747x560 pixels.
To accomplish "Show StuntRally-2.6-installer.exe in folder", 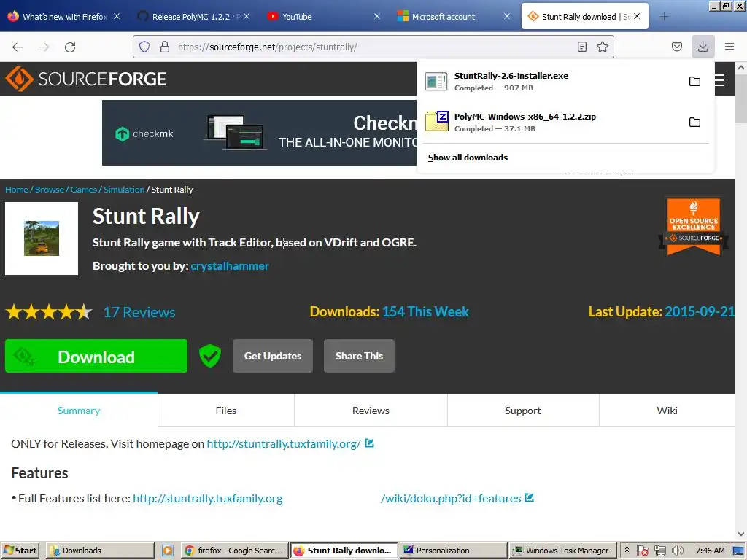I will point(694,82).
